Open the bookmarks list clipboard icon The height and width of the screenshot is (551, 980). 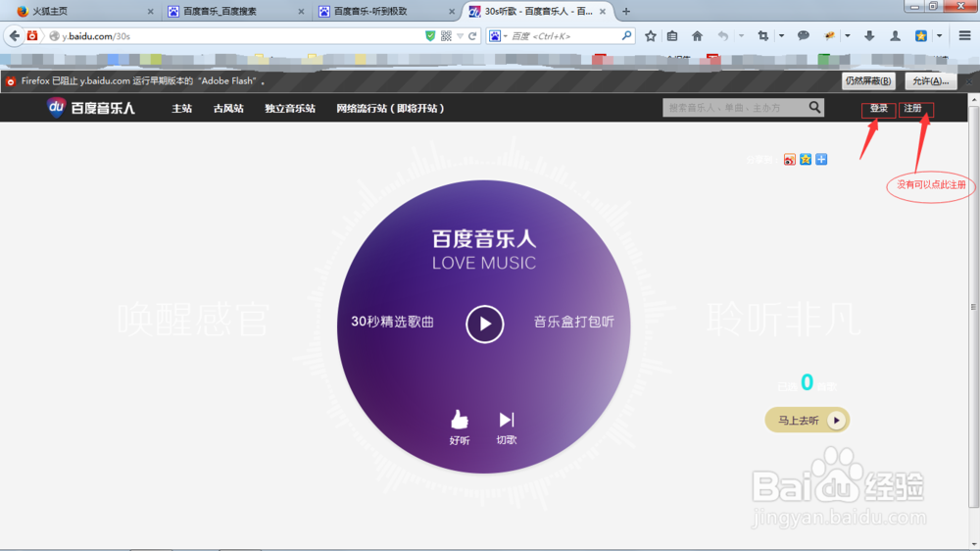(672, 36)
